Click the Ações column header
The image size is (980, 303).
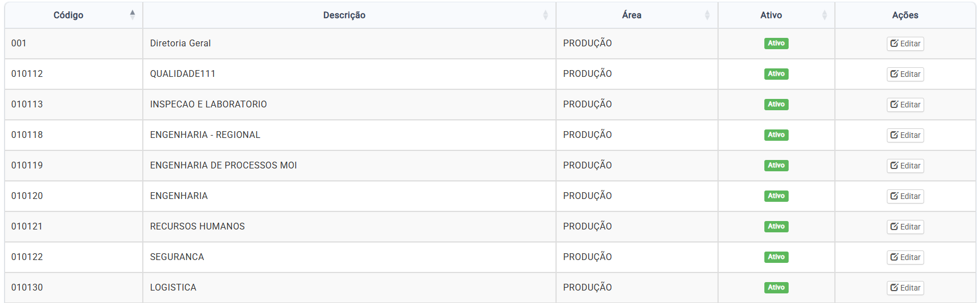click(x=905, y=15)
